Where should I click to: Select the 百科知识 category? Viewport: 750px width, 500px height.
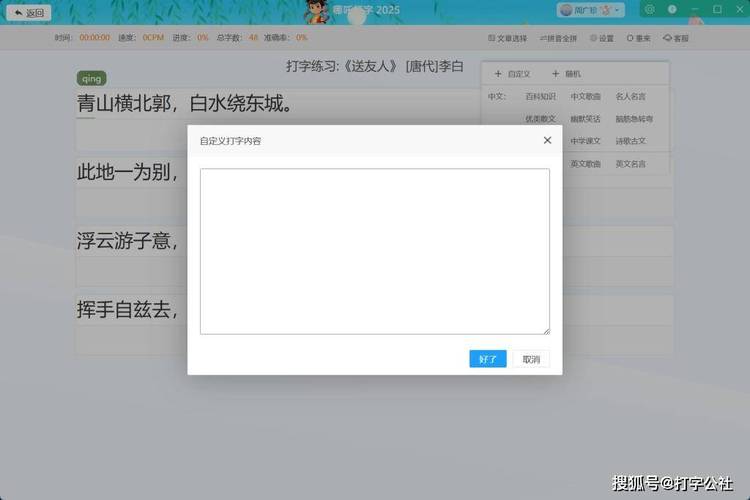540,97
